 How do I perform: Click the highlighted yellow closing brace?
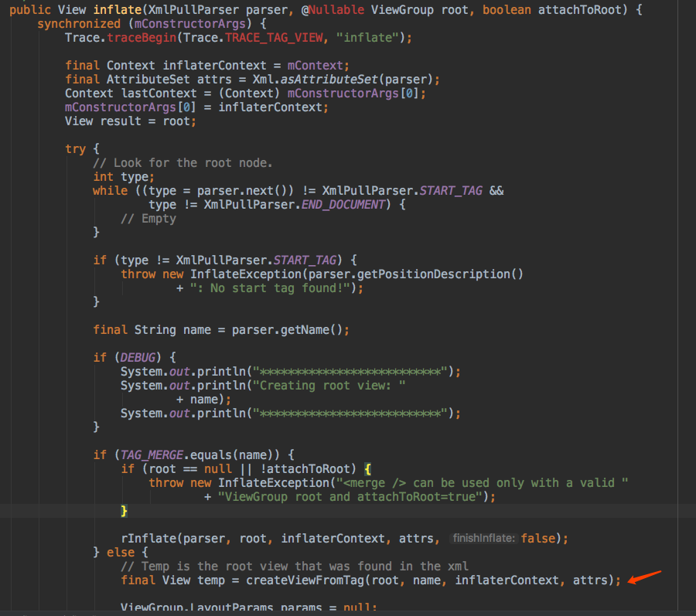(x=124, y=511)
